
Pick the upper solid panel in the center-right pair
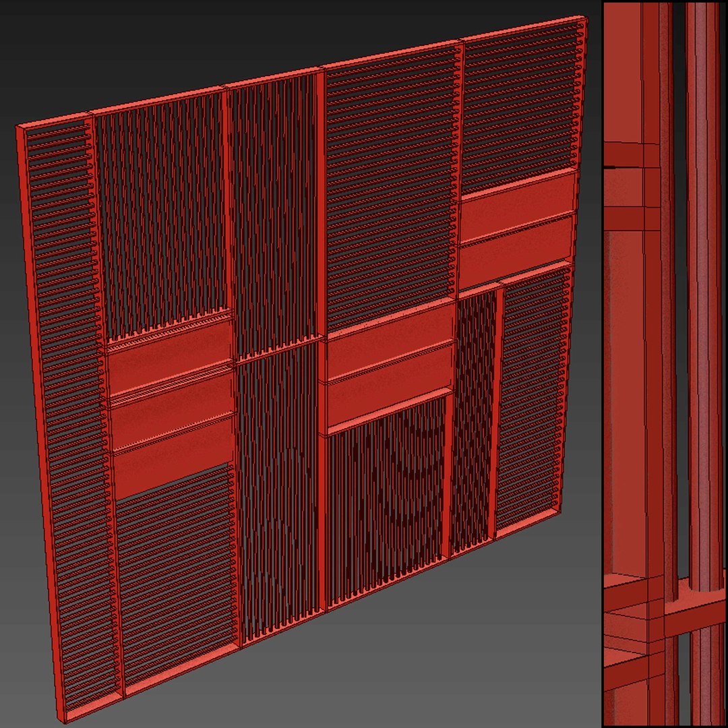click(389, 342)
